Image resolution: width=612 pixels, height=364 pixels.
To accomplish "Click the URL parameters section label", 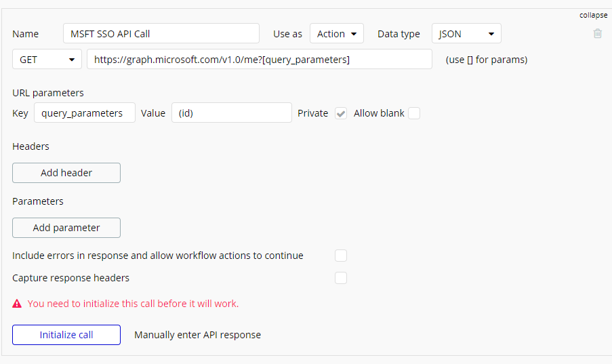I will 48,93.
